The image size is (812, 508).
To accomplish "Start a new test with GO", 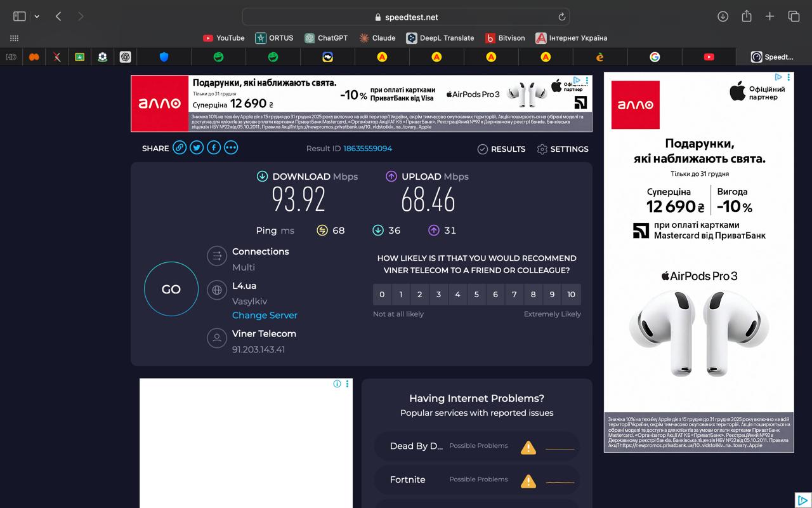I will pos(171,289).
